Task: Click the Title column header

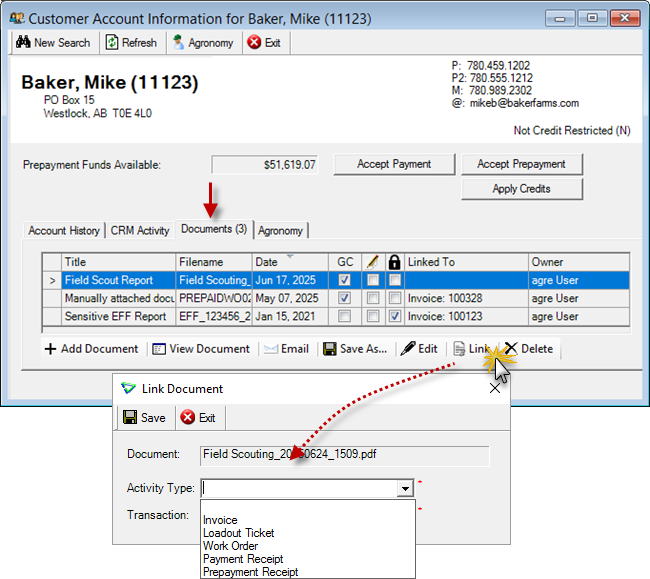Action: [x=119, y=262]
